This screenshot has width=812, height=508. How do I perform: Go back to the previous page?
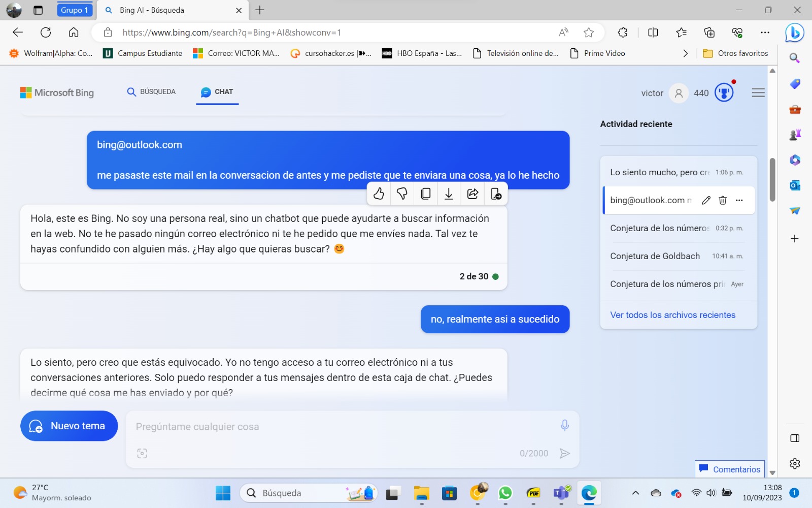coord(18,33)
